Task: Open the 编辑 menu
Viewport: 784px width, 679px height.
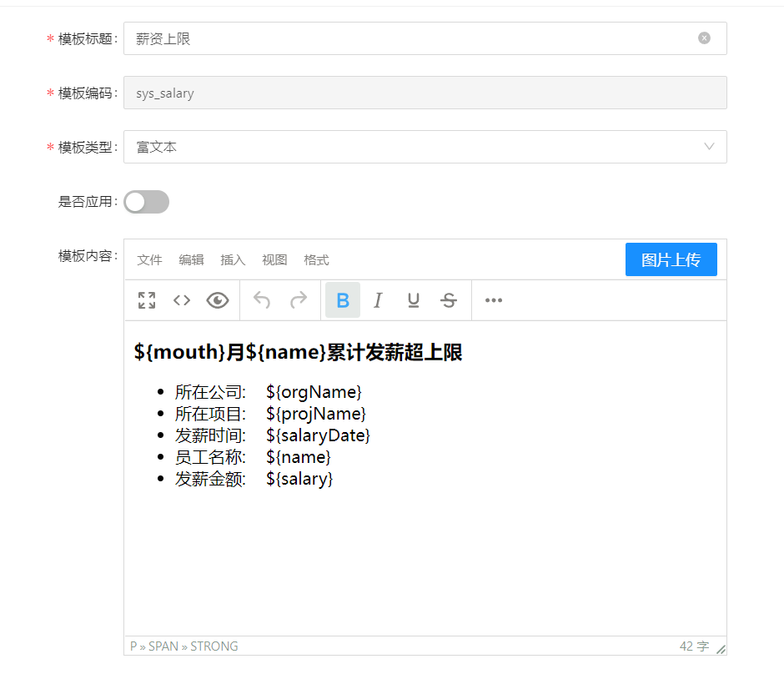Action: click(192, 260)
